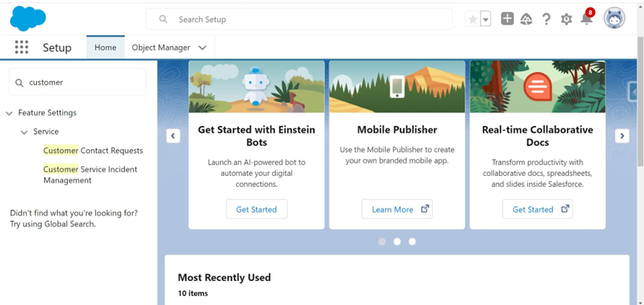Screen dimensions: 644x305
Task: Go to next carousel slide arrow
Action: 622,136
